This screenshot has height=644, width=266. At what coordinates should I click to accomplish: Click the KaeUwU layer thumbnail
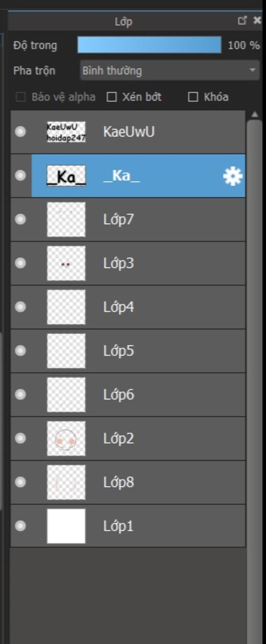(x=66, y=132)
